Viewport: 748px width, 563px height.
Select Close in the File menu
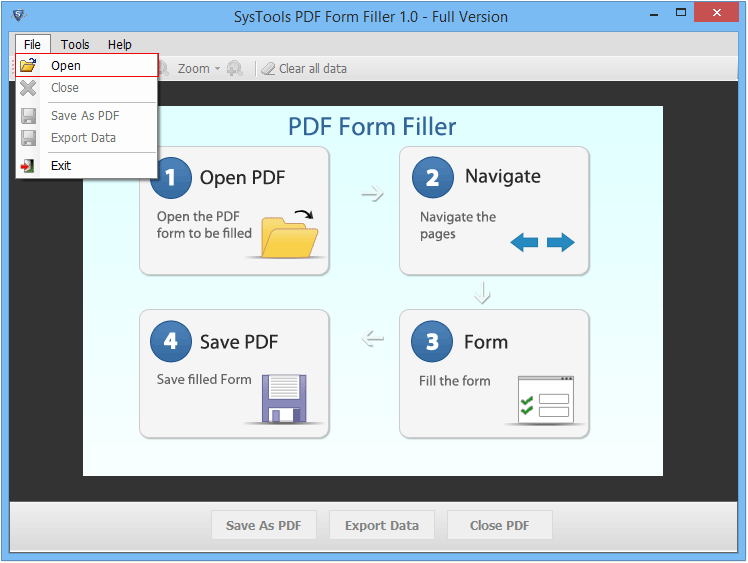[87, 88]
